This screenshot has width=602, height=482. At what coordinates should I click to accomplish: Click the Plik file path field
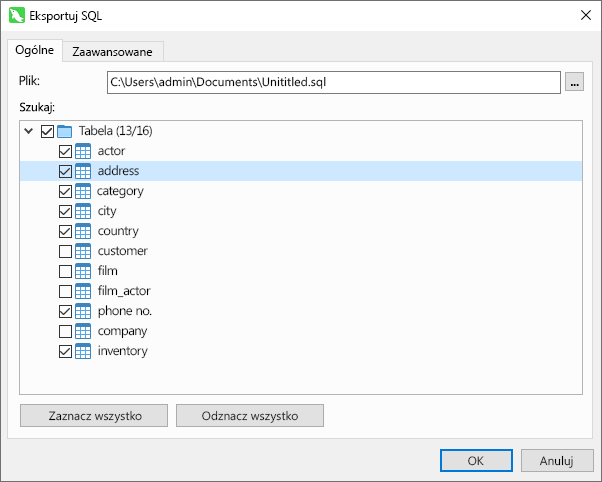334,82
